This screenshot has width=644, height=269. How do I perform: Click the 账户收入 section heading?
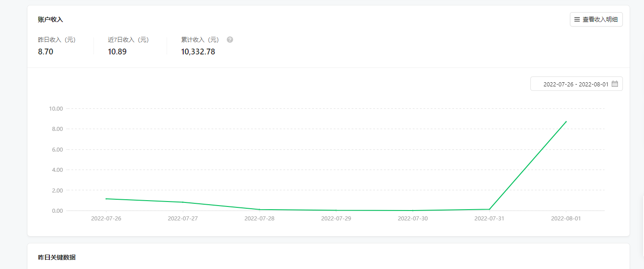coord(51,19)
